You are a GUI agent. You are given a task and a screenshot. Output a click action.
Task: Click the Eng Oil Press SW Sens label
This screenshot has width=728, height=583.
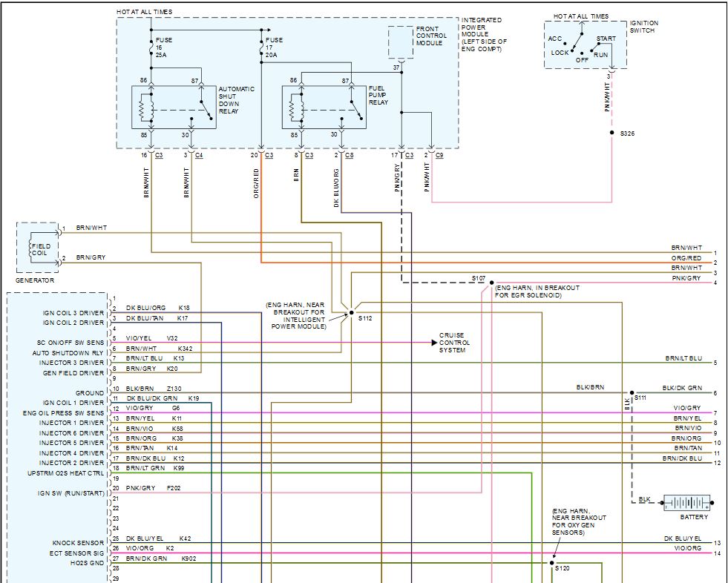pos(64,412)
